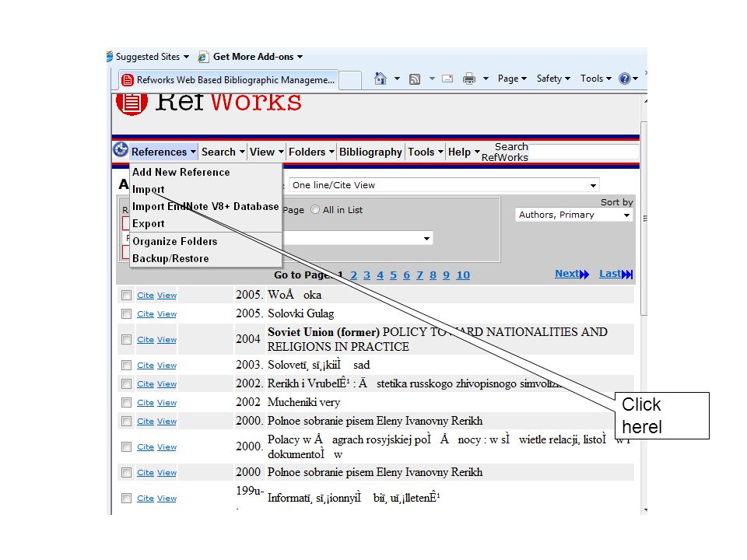Open the IE Page menu dropdown
Viewport: 747px width, 560px height.
coord(512,79)
